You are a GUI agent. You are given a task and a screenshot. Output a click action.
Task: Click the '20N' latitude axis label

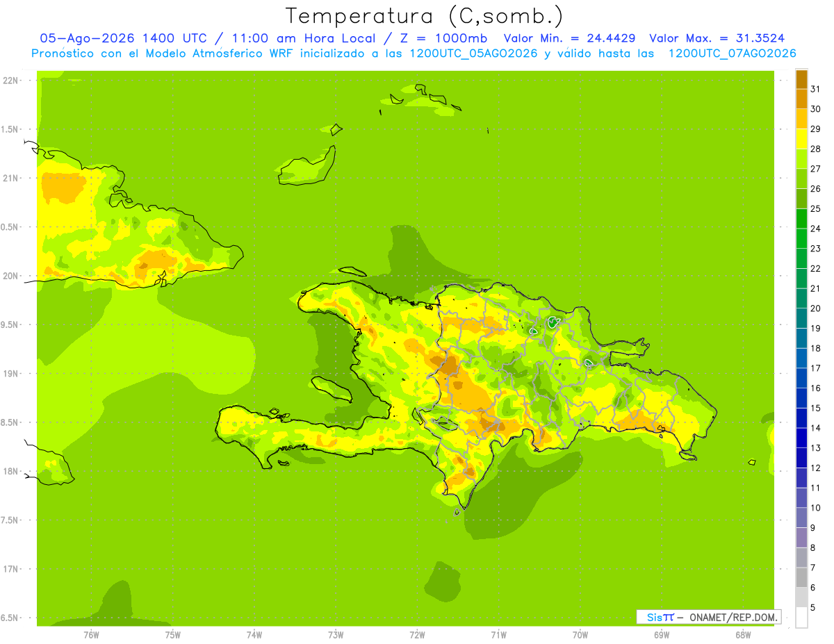coord(10,276)
